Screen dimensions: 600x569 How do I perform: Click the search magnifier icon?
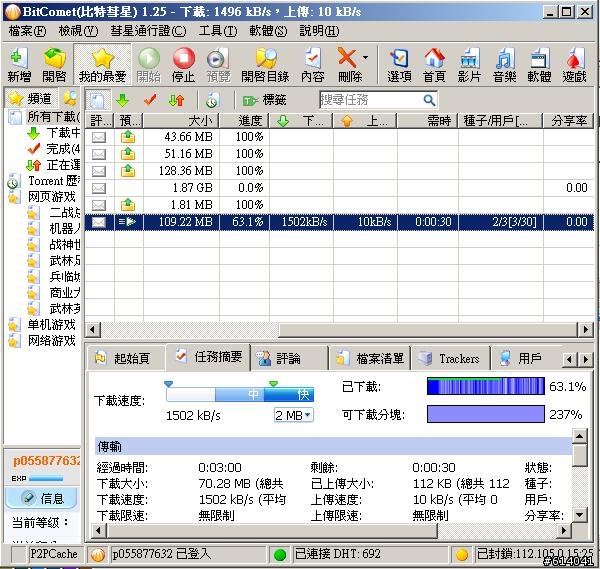[429, 100]
